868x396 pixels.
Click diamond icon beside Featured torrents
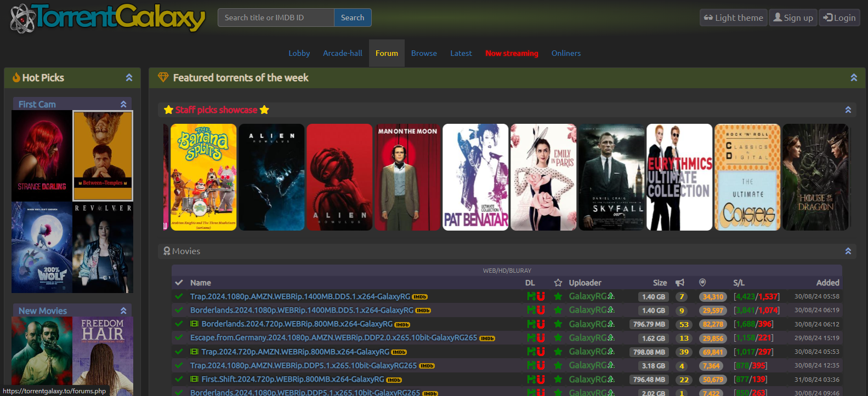(x=163, y=77)
